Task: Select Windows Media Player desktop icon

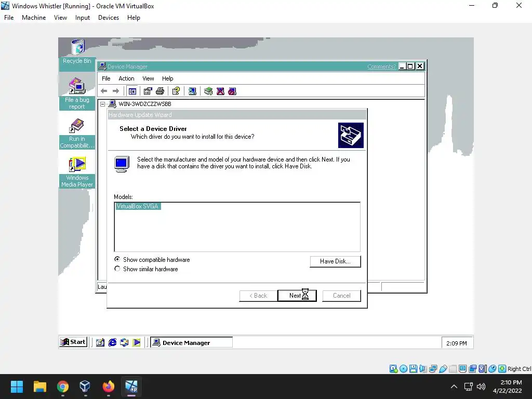Action: tap(77, 172)
